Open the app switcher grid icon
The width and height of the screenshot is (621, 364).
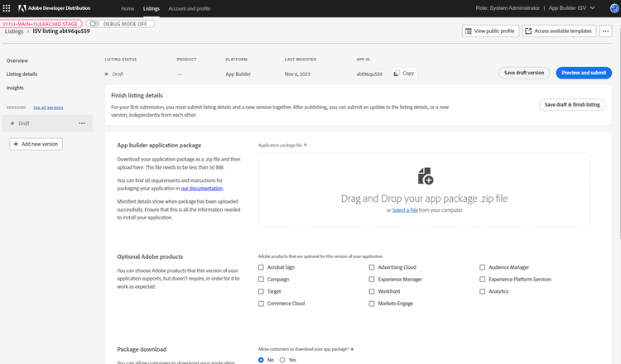(x=7, y=8)
